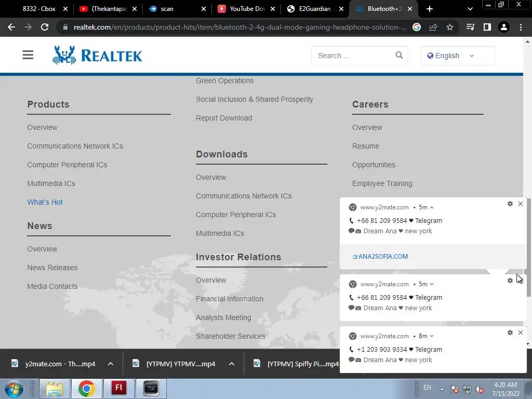Open Chrome side panel

point(487,27)
